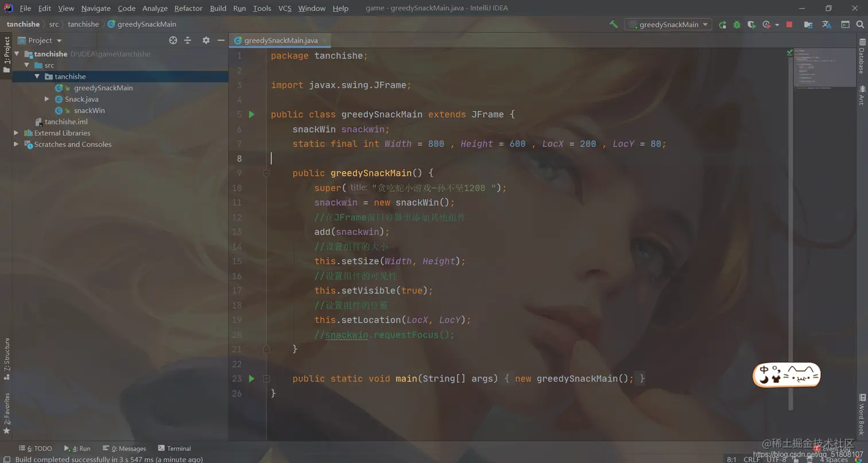This screenshot has height=463, width=868.
Task: Rerun greedySnackMain with the green rerun icon
Action: tap(723, 25)
